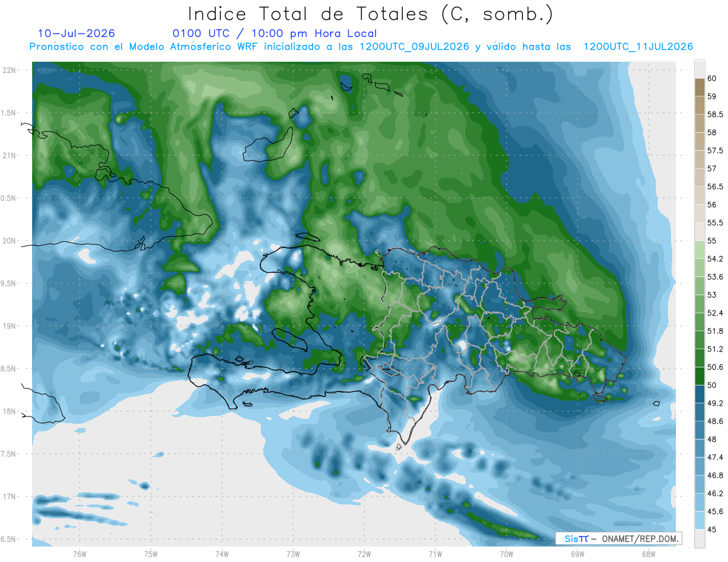Click the "0100 UTC / 10:00 pm Hora Local" text

pos(275,34)
